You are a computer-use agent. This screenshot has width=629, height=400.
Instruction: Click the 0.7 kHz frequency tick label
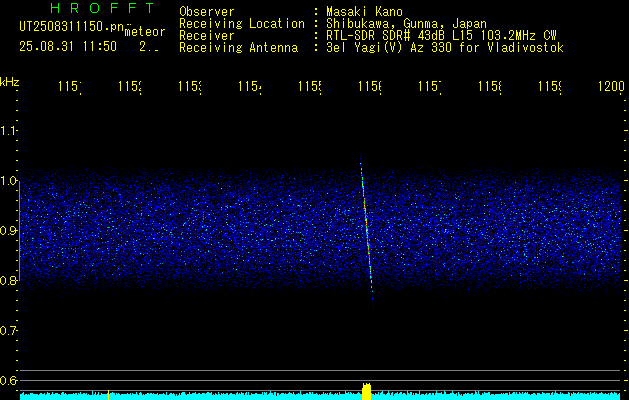pyautogui.click(x=8, y=331)
